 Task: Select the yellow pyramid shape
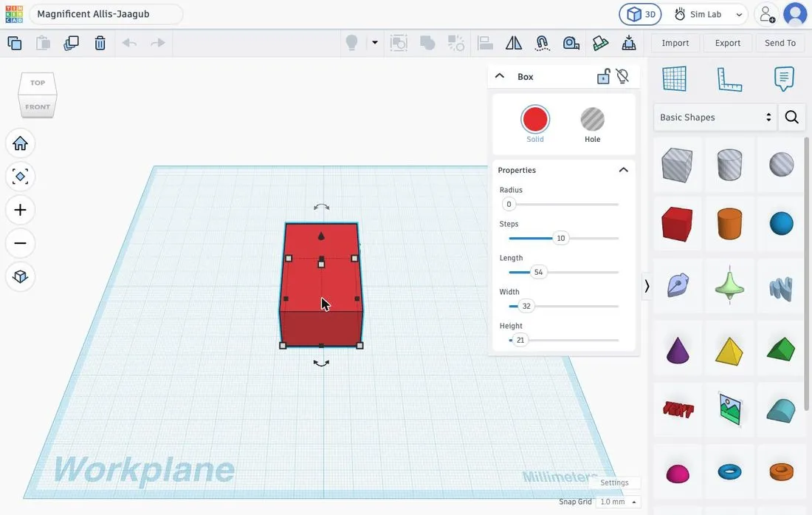[x=729, y=351]
